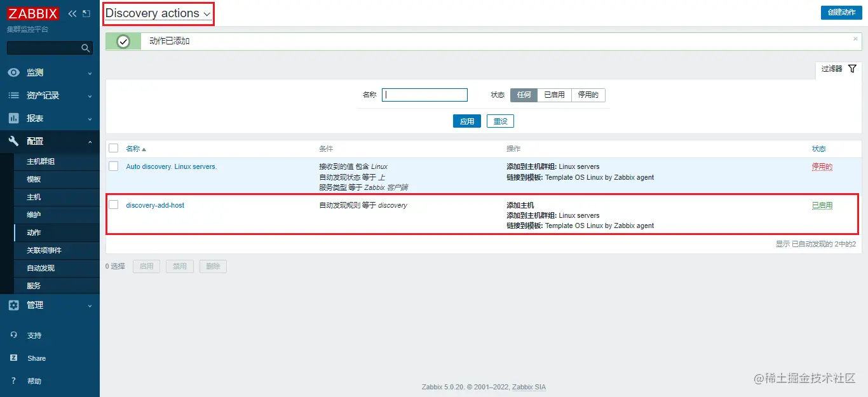Open the 支持 link in sidebar

click(x=34, y=335)
